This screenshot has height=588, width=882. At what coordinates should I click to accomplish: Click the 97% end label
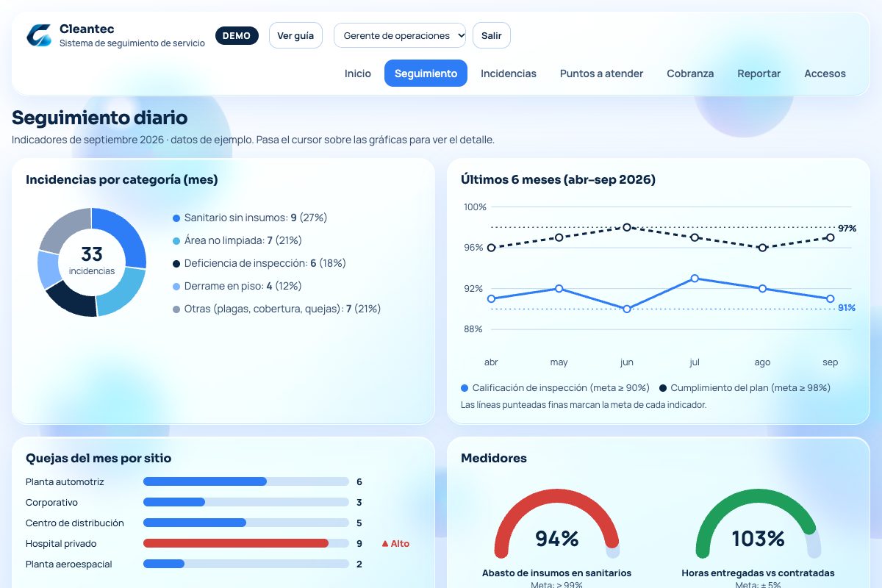tap(847, 229)
